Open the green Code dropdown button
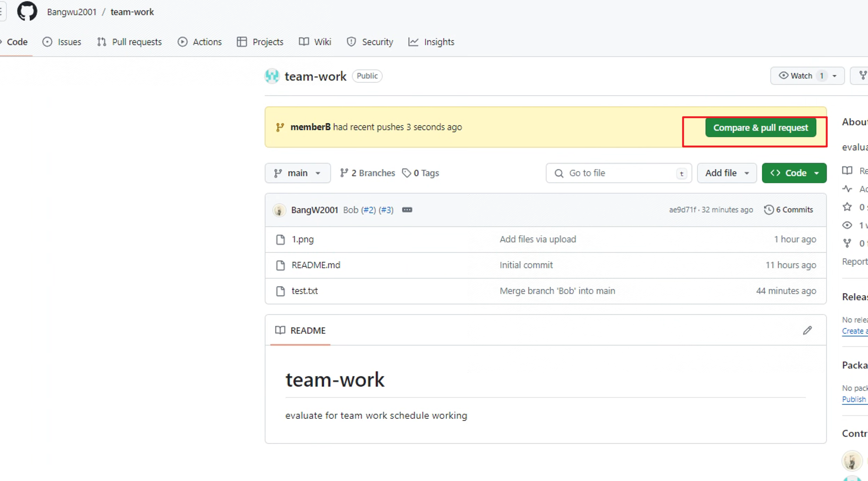Screen dimensions: 868x481 [x=794, y=173]
